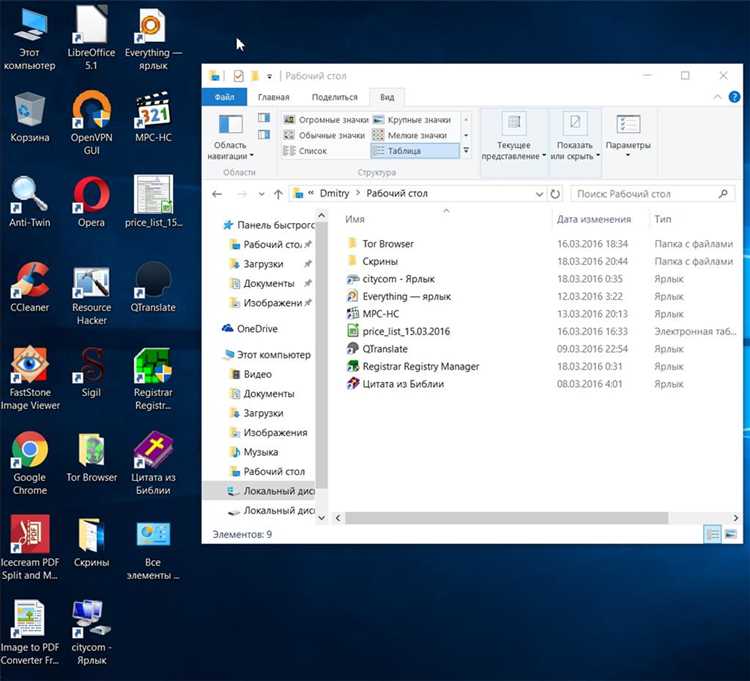The width and height of the screenshot is (750, 681).
Task: Switch to the Главная ribbon tab
Action: (x=274, y=97)
